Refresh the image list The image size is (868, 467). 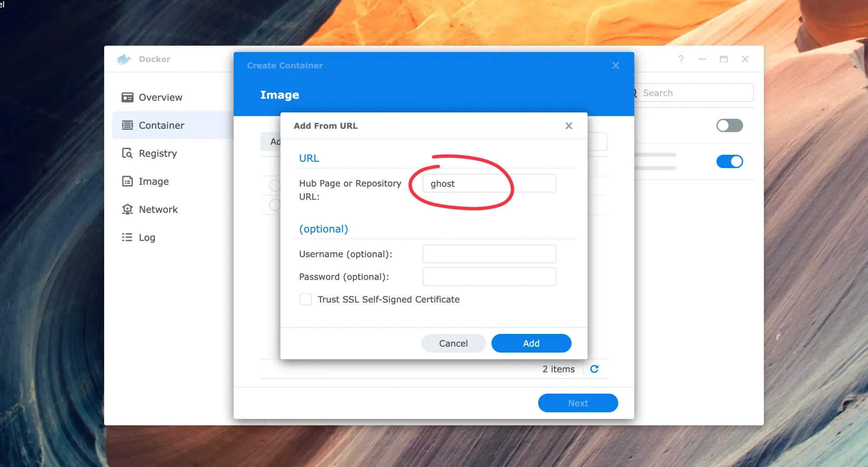pyautogui.click(x=594, y=369)
